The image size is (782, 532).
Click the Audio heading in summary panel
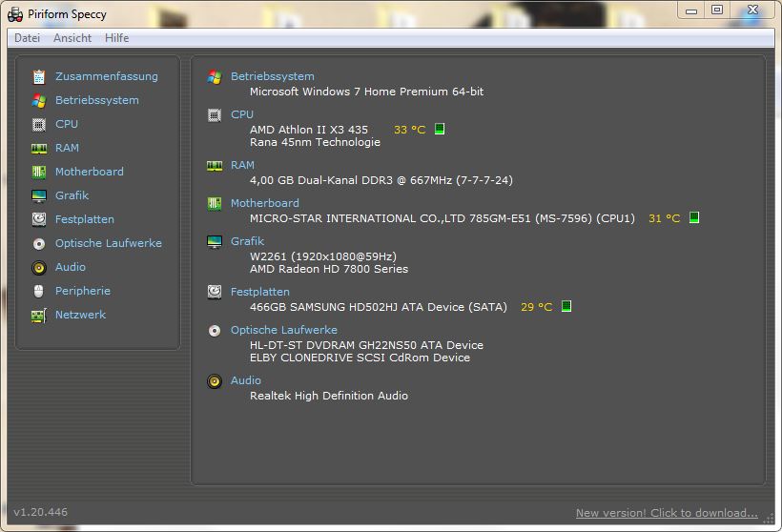[x=246, y=380]
